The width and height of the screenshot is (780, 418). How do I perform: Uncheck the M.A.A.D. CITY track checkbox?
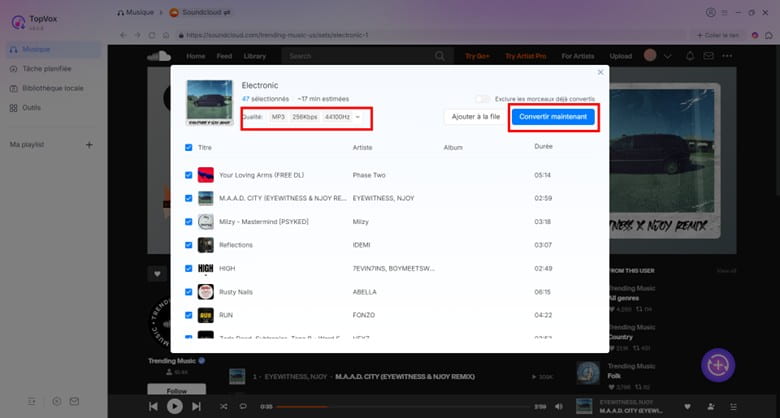point(189,198)
